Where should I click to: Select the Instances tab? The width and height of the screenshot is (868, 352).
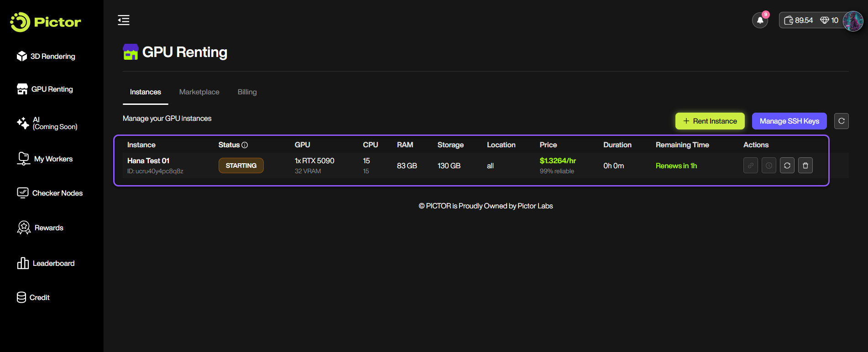(x=145, y=92)
